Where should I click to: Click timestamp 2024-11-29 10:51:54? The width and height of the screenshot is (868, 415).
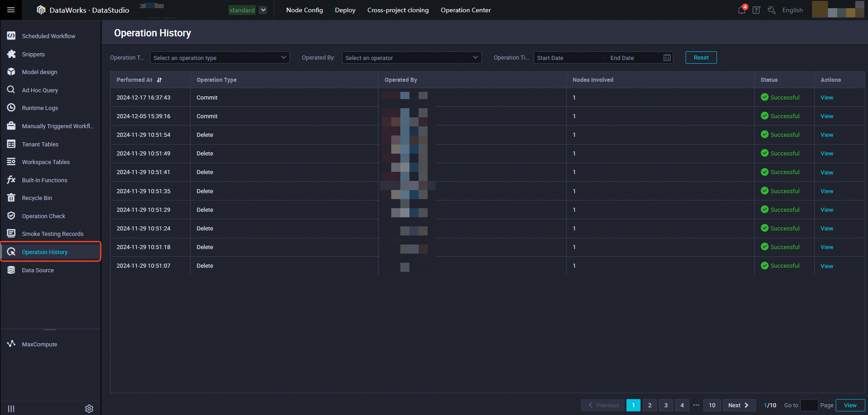[143, 135]
